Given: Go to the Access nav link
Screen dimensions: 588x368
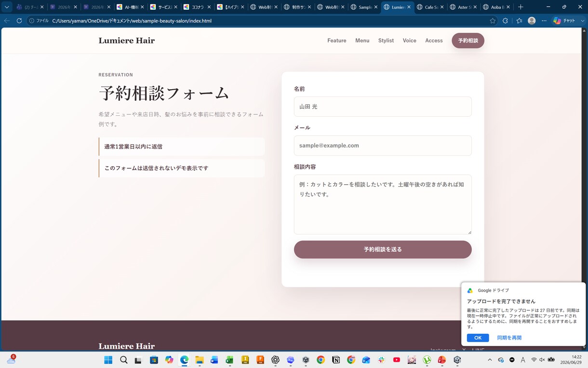Looking at the screenshot, I should tap(434, 41).
